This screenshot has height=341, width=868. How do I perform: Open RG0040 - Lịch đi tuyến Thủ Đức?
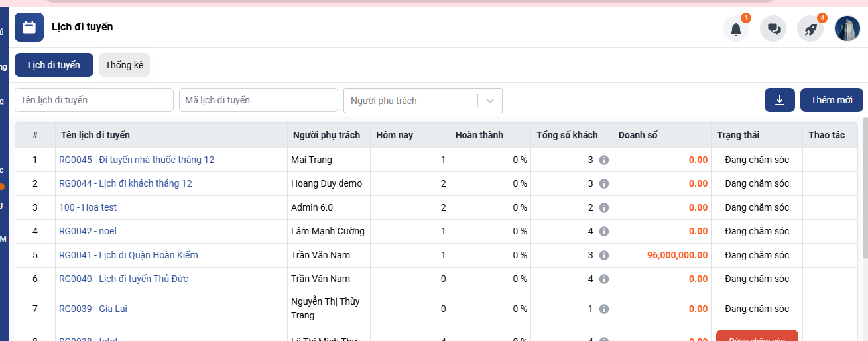[123, 279]
